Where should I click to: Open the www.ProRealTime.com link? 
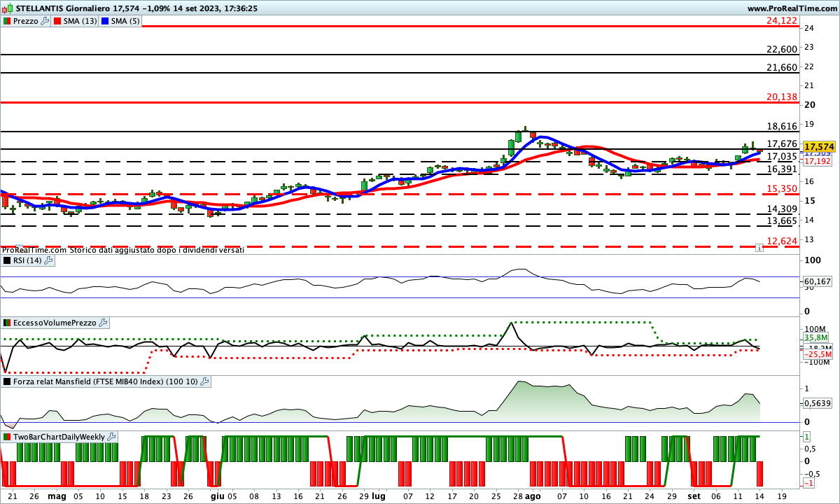click(x=792, y=8)
